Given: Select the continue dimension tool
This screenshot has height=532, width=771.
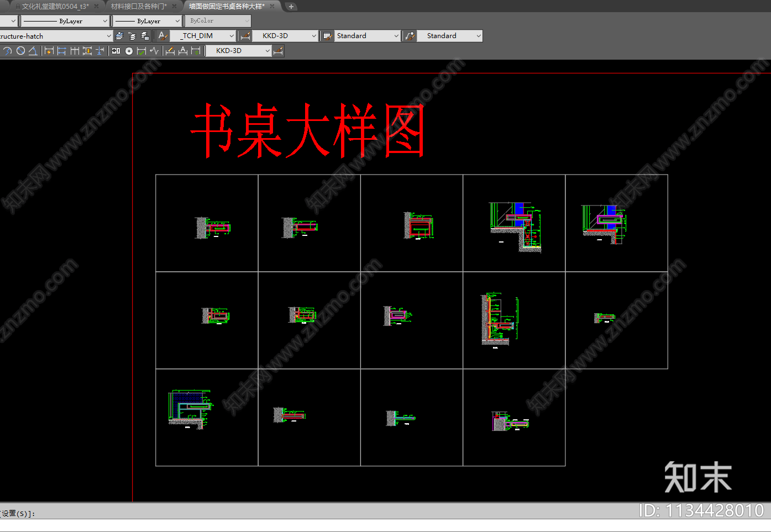Looking at the screenshot, I should point(75,51).
